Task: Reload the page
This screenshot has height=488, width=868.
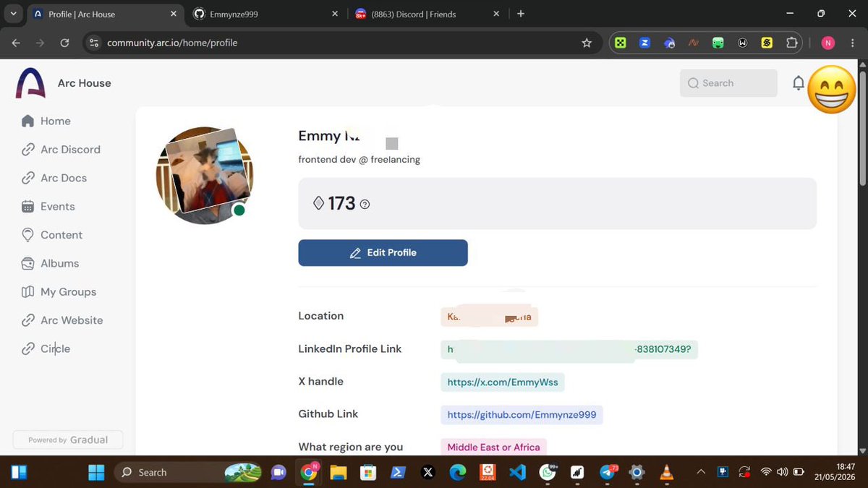Action: [x=64, y=43]
